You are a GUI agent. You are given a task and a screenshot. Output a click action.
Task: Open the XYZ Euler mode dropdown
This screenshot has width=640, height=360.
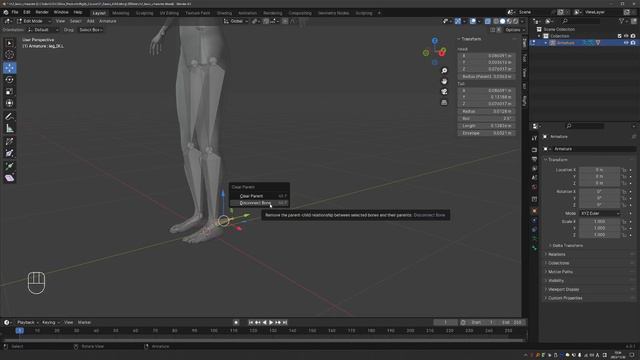click(x=600, y=213)
